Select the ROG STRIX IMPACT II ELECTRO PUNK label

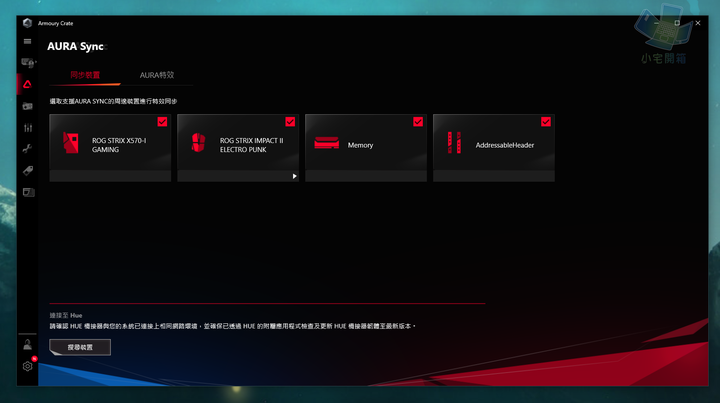[252, 145]
